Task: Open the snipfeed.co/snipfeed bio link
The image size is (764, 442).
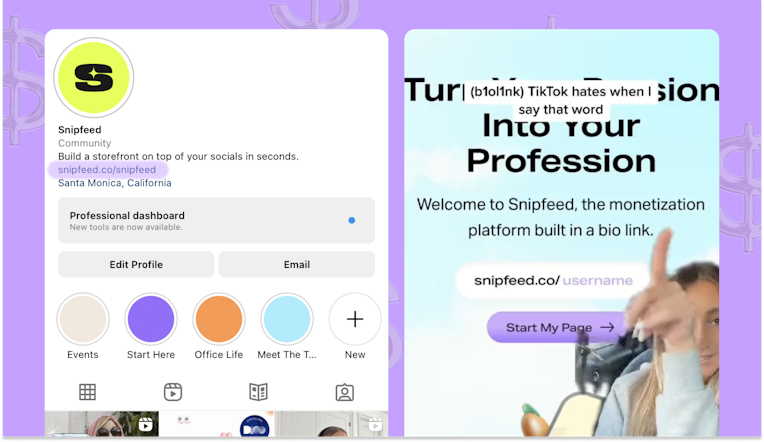Action: click(x=107, y=170)
